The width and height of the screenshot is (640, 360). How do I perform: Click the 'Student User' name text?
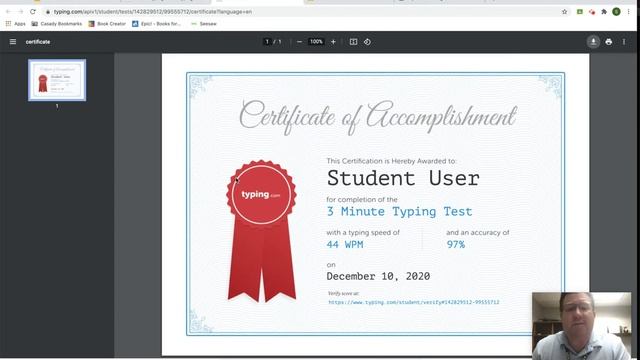click(x=403, y=178)
